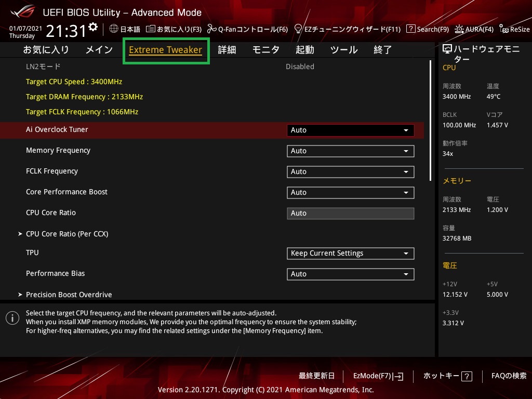The height and width of the screenshot is (399, 532).
Task: Click the 21:31 clock display
Action: pos(66,31)
